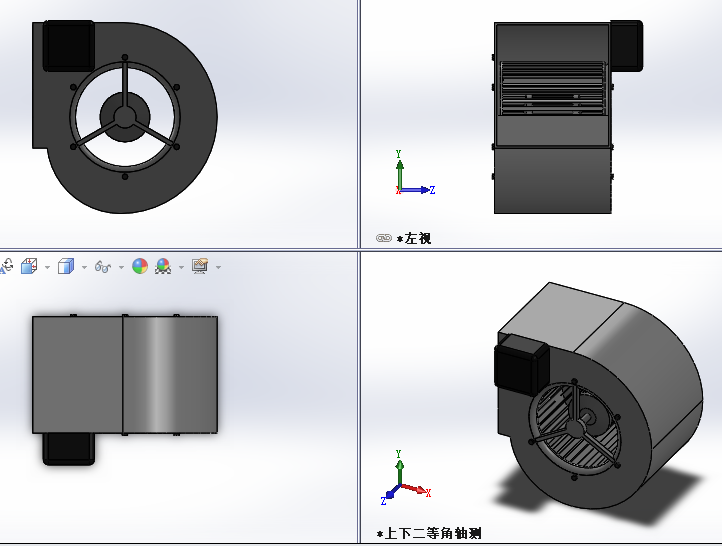The image size is (722, 546).
Task: Expand the Apply Scene dropdown arrow
Action: [181, 267]
